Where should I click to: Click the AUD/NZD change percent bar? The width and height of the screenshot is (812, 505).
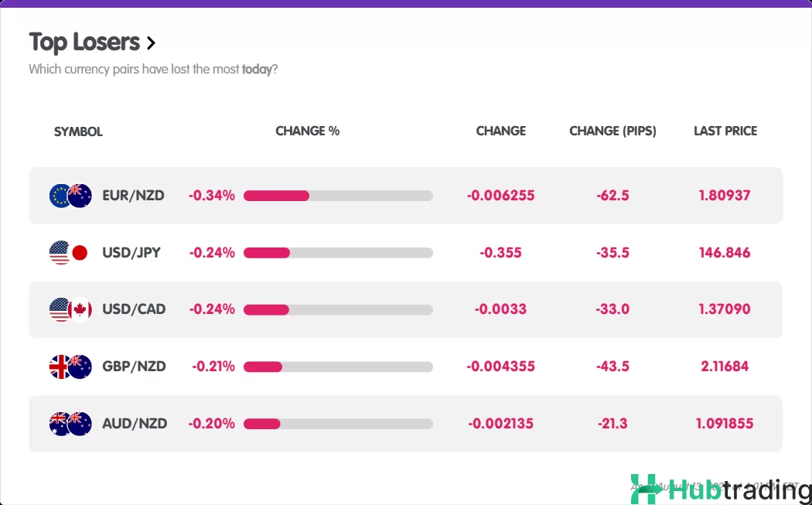point(338,424)
